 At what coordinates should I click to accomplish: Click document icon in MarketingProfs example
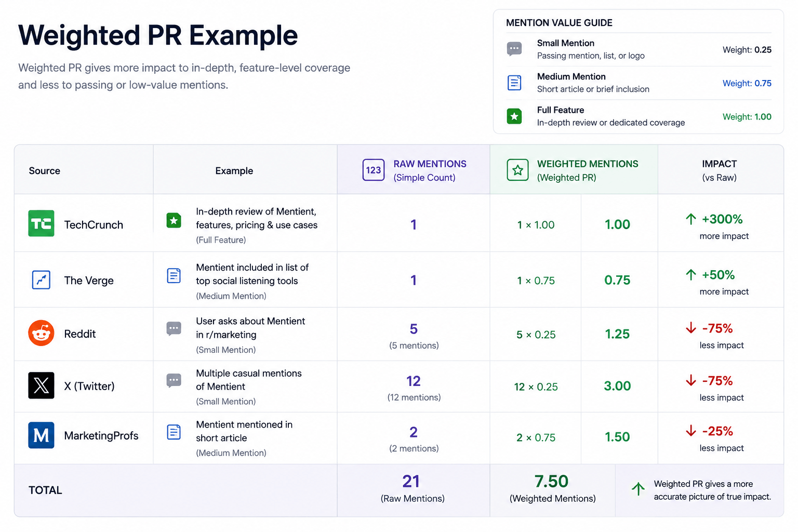pyautogui.click(x=174, y=432)
